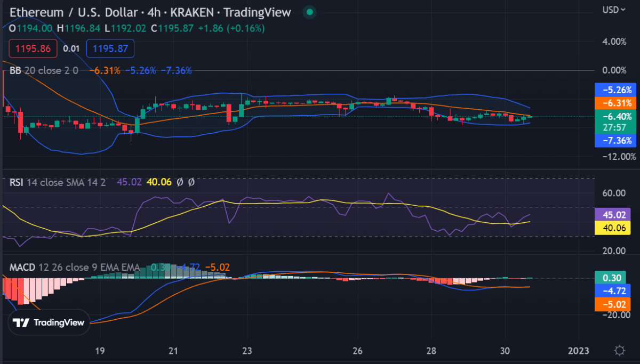
Task: Click the 19 date label on time axis
Action: click(x=99, y=351)
